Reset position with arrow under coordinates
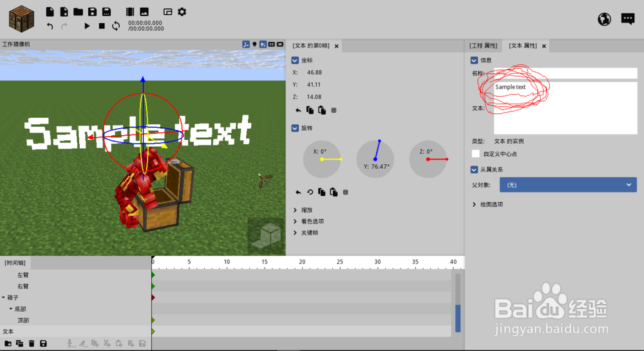The image size is (644, 351). (298, 110)
